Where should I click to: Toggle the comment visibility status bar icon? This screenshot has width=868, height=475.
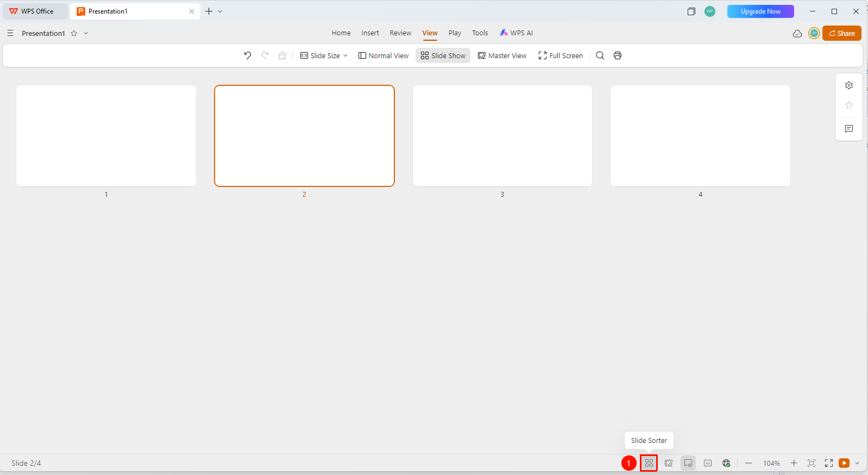point(688,463)
